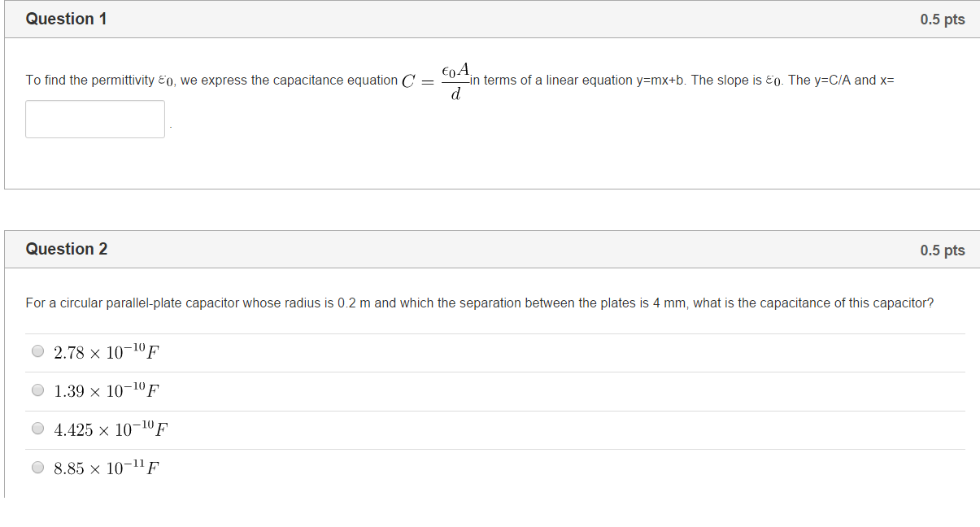Click the 'y=mx+b' linear equation text
Screen dimensions: 980x527
click(661, 80)
